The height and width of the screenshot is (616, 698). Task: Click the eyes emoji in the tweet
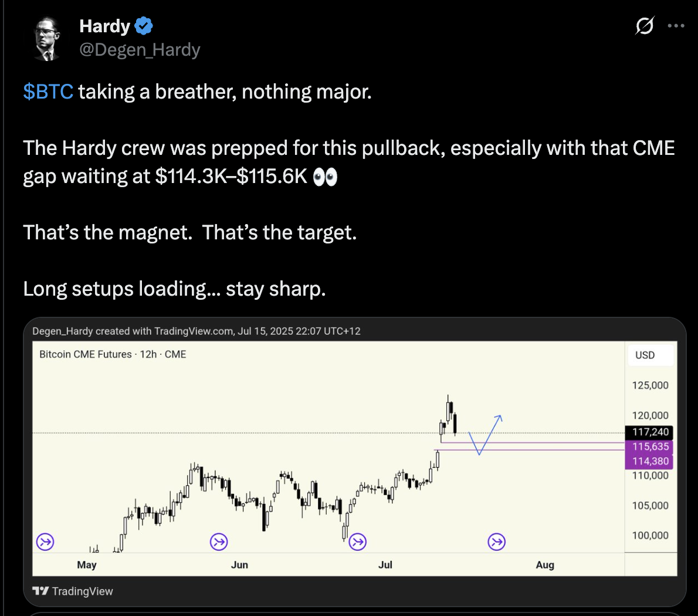[x=325, y=177]
